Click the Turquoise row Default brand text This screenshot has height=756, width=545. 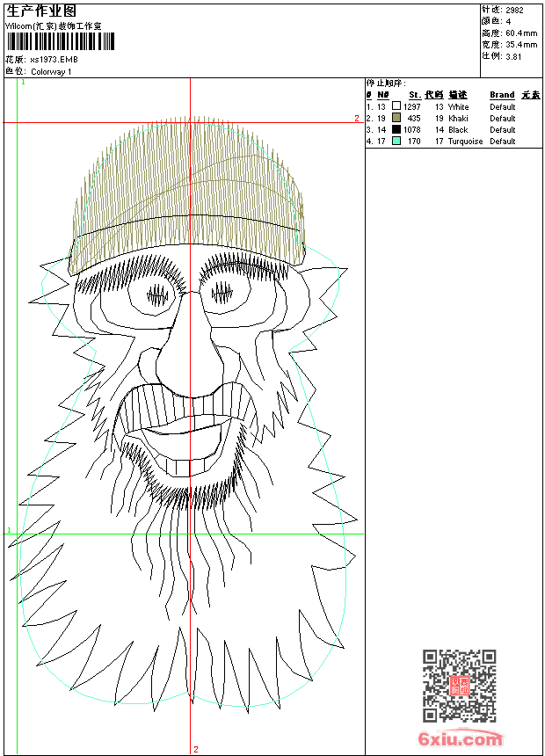502,141
